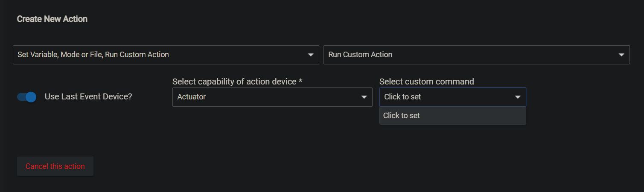Viewport: 644px width, 192px height.
Task: Click the "Use Last Event Device?" label text
Action: click(x=88, y=97)
